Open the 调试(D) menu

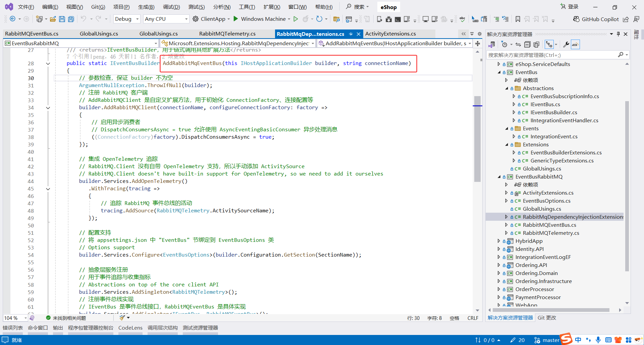171,7
